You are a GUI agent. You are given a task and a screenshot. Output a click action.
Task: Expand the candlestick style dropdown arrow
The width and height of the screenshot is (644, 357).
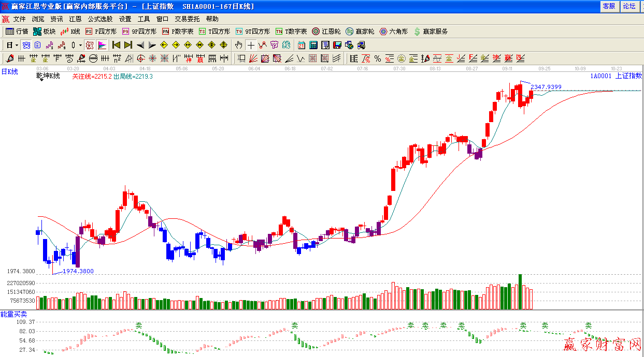click(80, 45)
